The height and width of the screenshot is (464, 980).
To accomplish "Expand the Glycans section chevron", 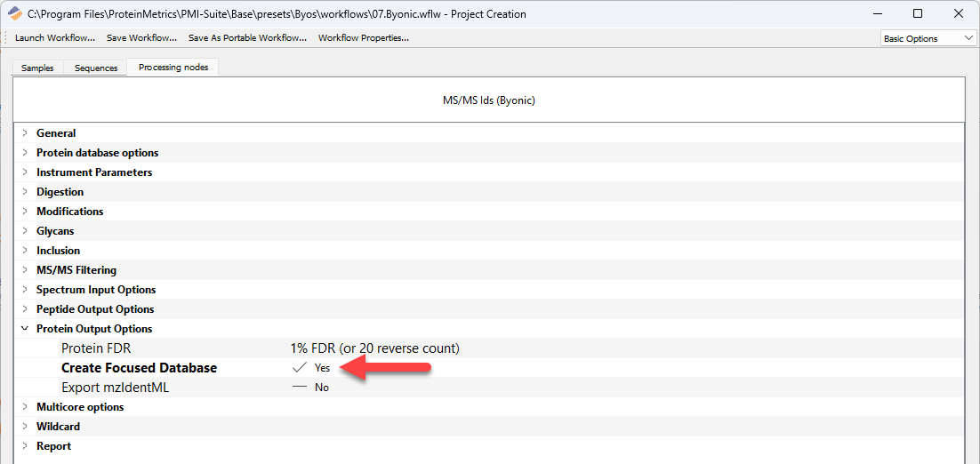I will 24,230.
